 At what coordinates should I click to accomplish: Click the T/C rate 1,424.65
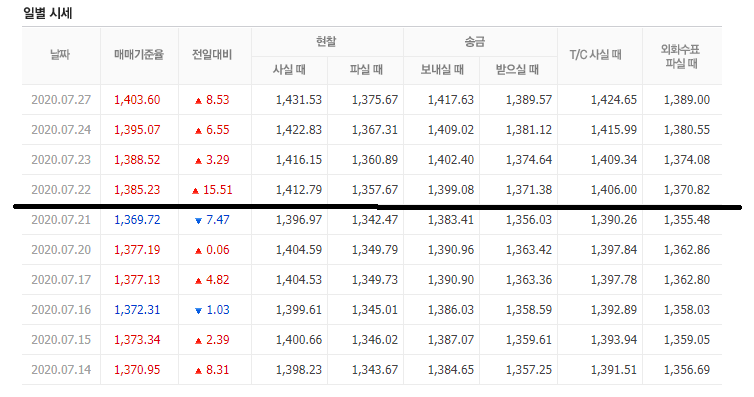(x=614, y=100)
